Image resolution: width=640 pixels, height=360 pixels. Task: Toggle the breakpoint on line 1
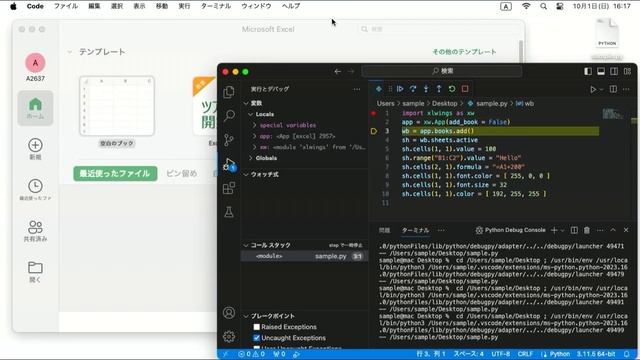(x=373, y=113)
